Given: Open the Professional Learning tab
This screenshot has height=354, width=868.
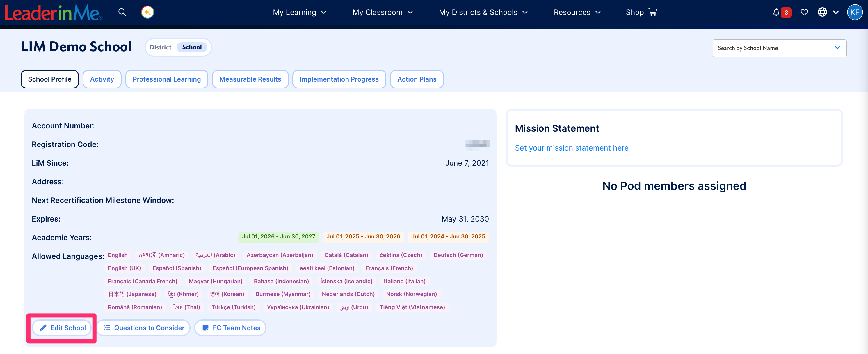Looking at the screenshot, I should 166,79.
